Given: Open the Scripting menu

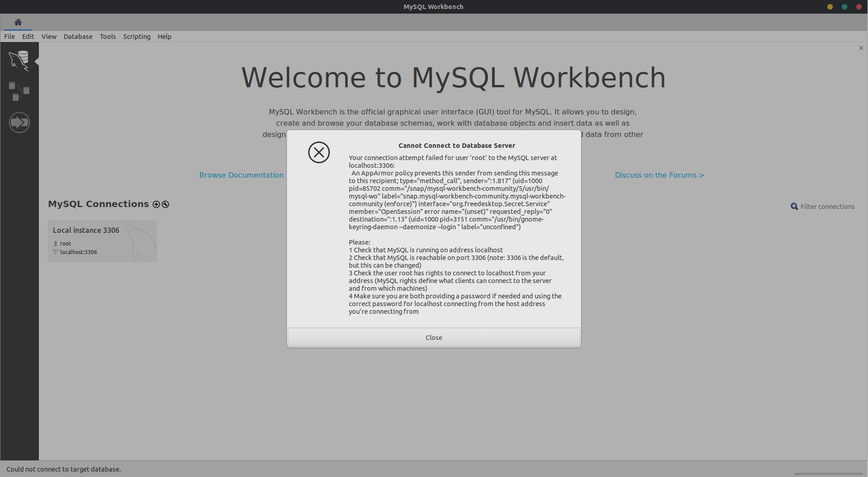Looking at the screenshot, I should (136, 37).
